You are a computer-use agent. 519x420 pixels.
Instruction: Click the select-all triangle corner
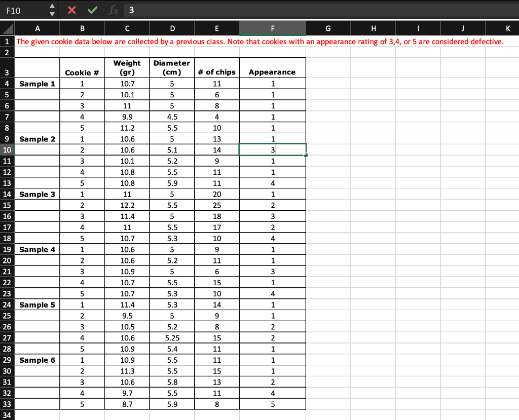tap(7, 28)
